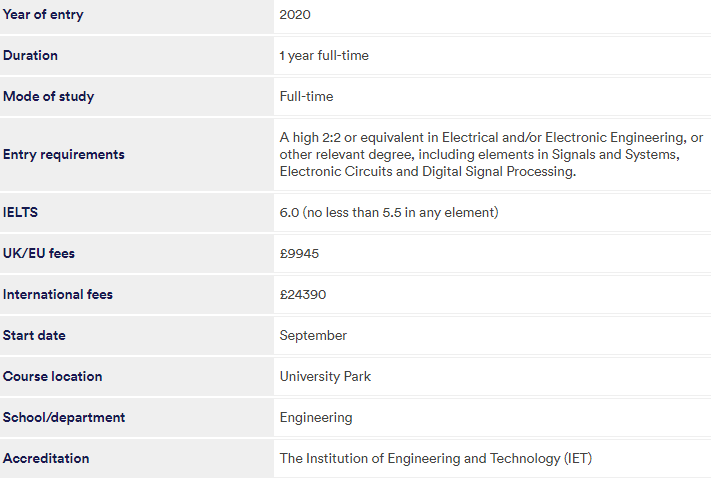Click the Engineering department value
711x478 pixels.
click(316, 418)
